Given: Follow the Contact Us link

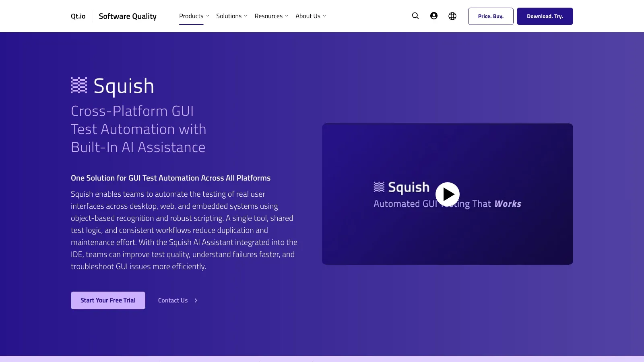Looking at the screenshot, I should [173, 300].
